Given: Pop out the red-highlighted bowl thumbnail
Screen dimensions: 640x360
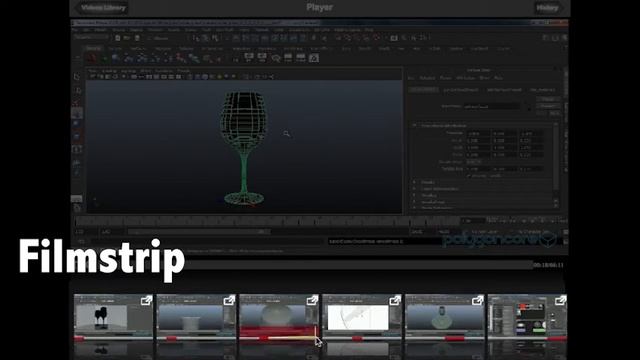Looking at the screenshot, I should point(312,301).
